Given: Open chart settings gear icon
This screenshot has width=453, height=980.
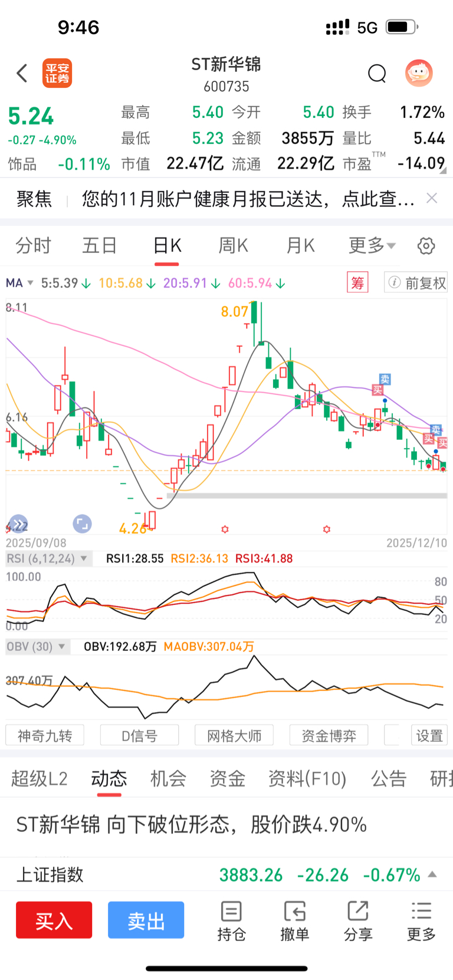Looking at the screenshot, I should (x=426, y=245).
